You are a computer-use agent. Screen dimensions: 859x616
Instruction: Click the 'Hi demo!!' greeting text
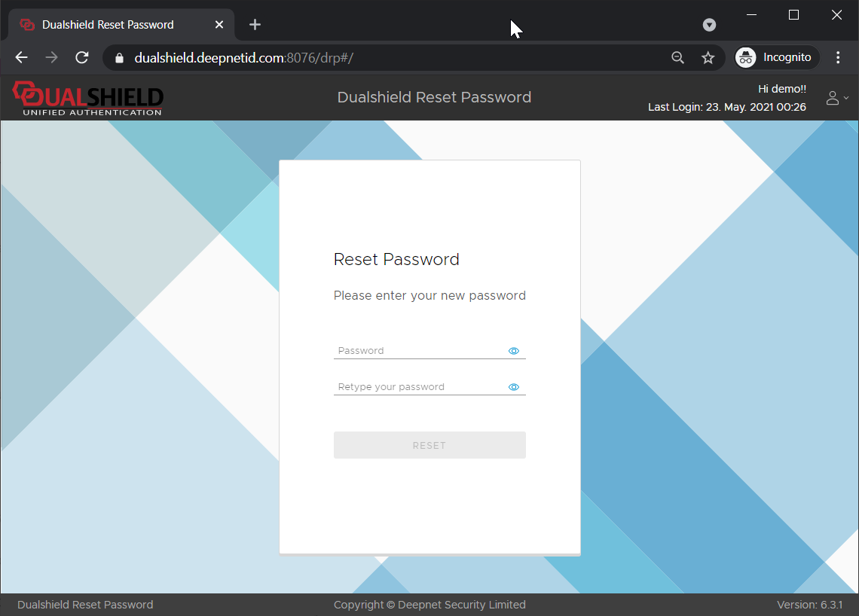tap(781, 89)
